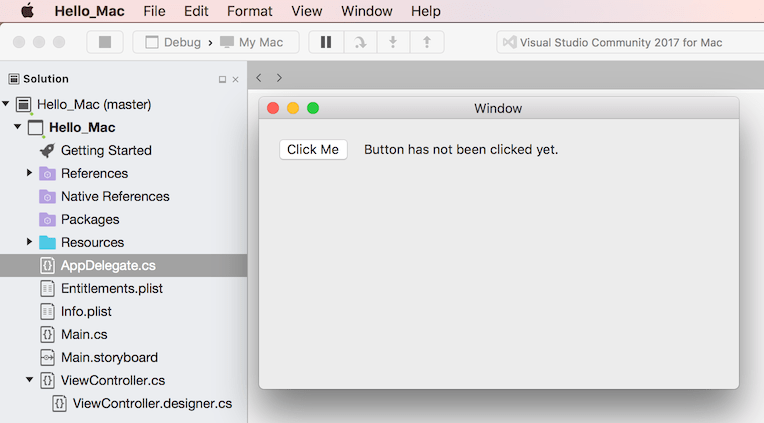Click the Main.cs file icon

tap(47, 334)
